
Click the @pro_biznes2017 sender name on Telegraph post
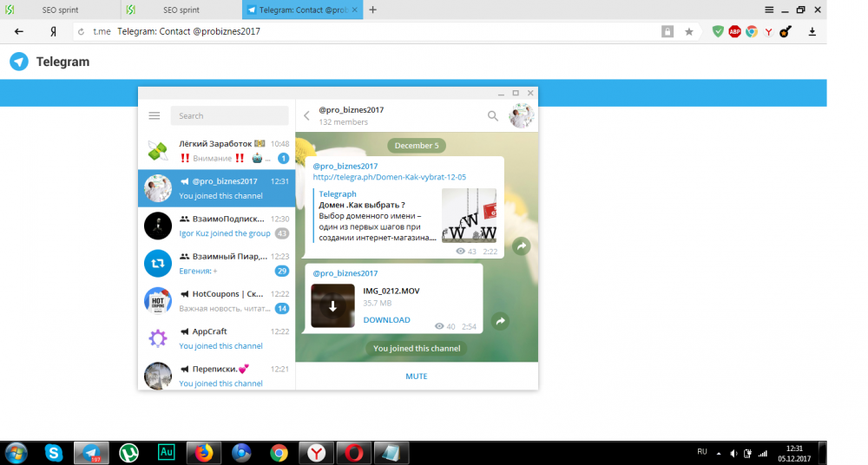click(x=345, y=166)
